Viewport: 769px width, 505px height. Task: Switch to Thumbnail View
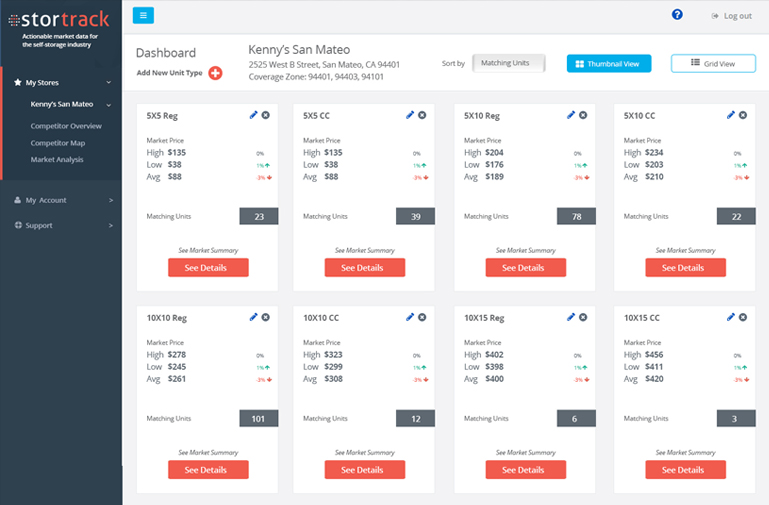click(x=609, y=64)
